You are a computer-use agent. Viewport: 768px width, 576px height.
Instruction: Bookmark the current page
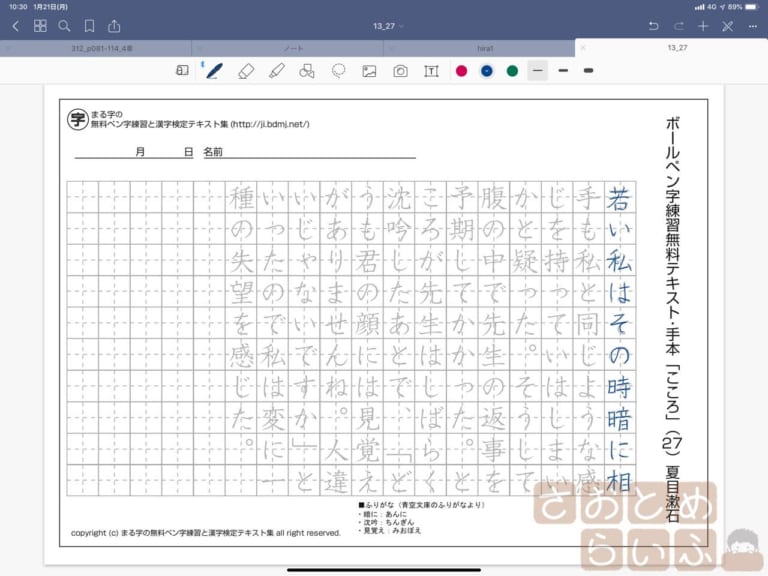(x=89, y=26)
